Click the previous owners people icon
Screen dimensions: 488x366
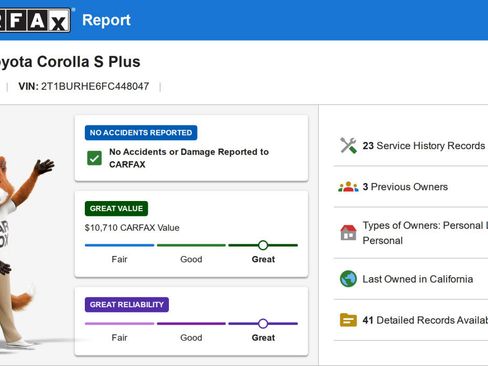coord(348,187)
